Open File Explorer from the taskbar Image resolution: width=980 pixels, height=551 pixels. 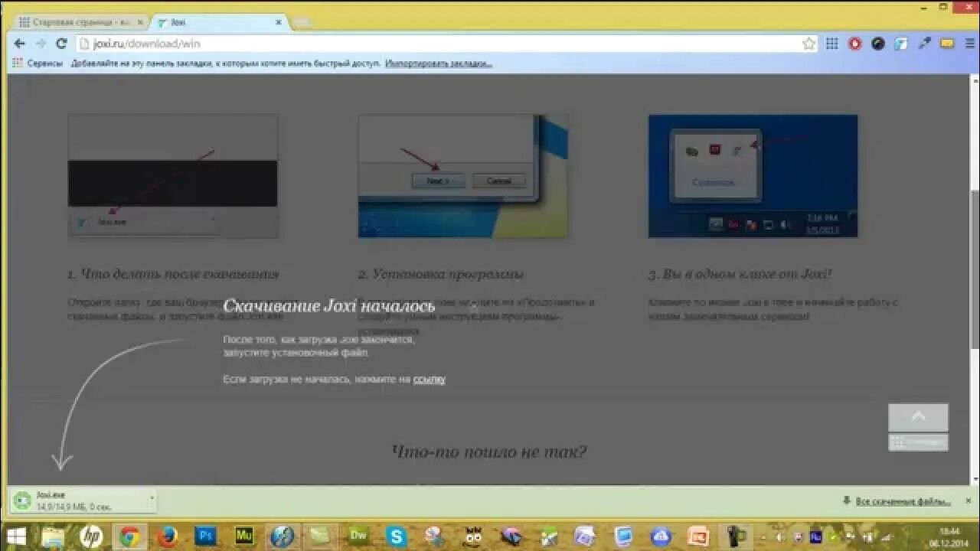point(53,536)
